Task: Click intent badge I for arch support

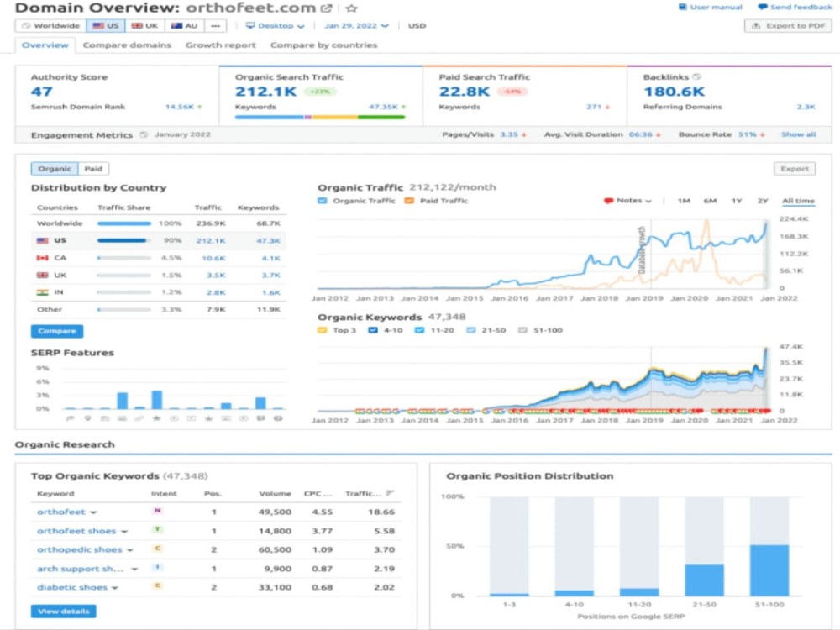Action: (157, 567)
